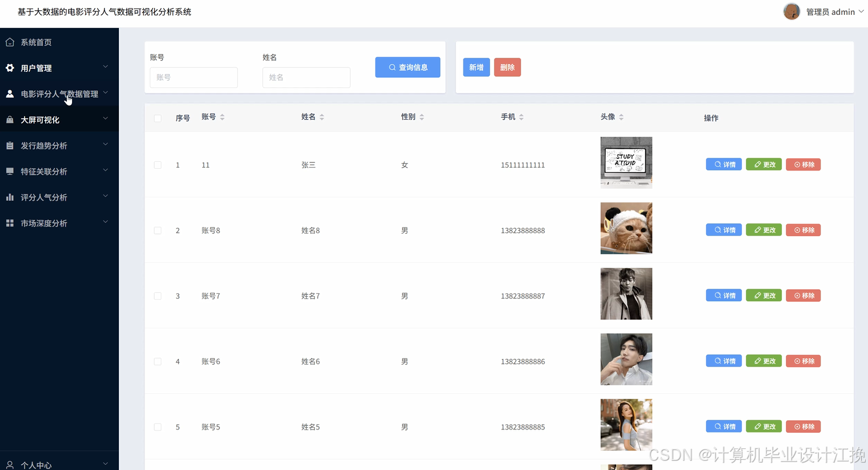Select the checkbox for row 张三
868x470 pixels.
158,165
